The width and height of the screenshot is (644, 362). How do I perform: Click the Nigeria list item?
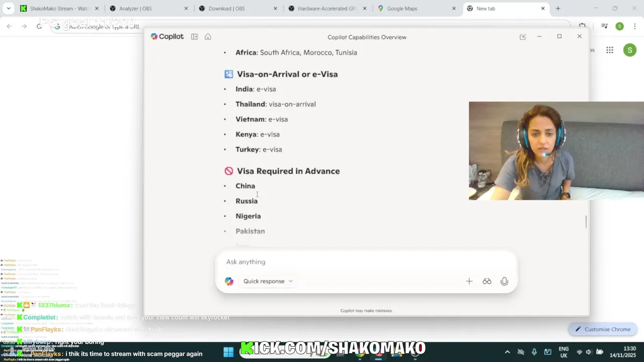coord(248,216)
